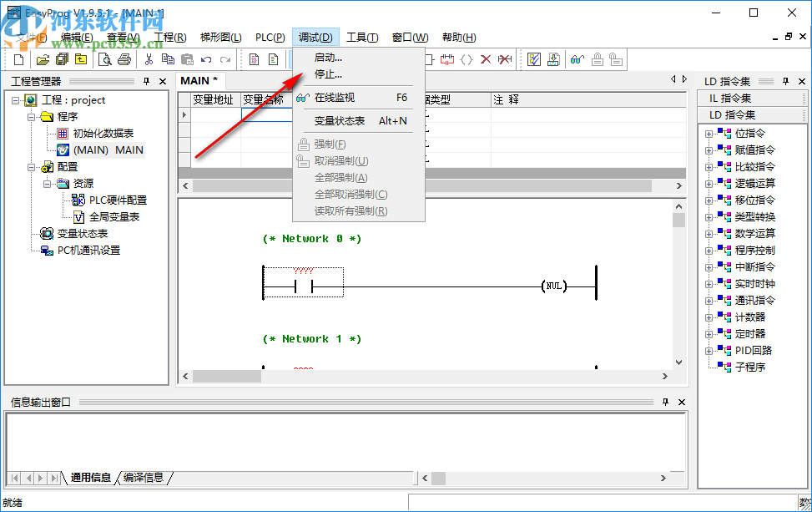
Task: Create a new file with toolbar icon
Action: (x=18, y=59)
